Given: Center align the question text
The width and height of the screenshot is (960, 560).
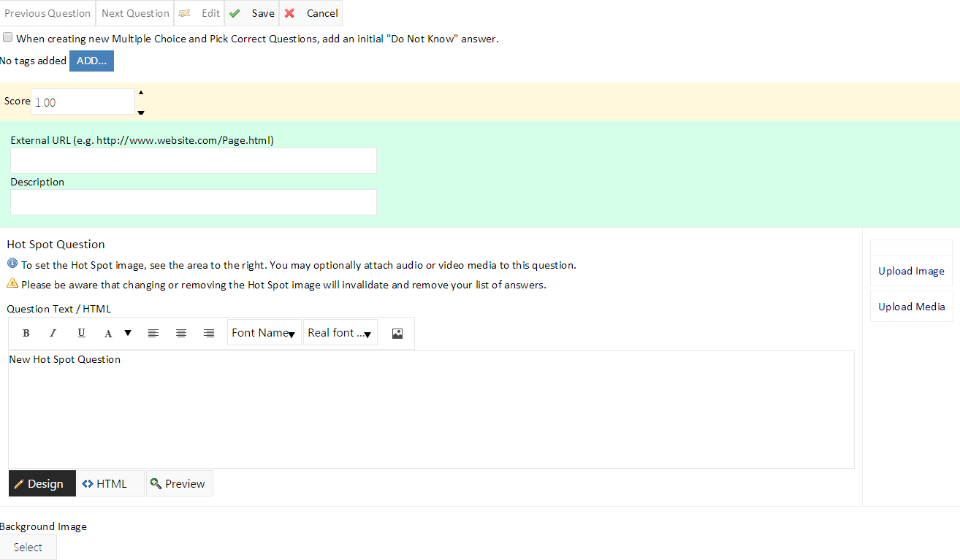Looking at the screenshot, I should 181,333.
